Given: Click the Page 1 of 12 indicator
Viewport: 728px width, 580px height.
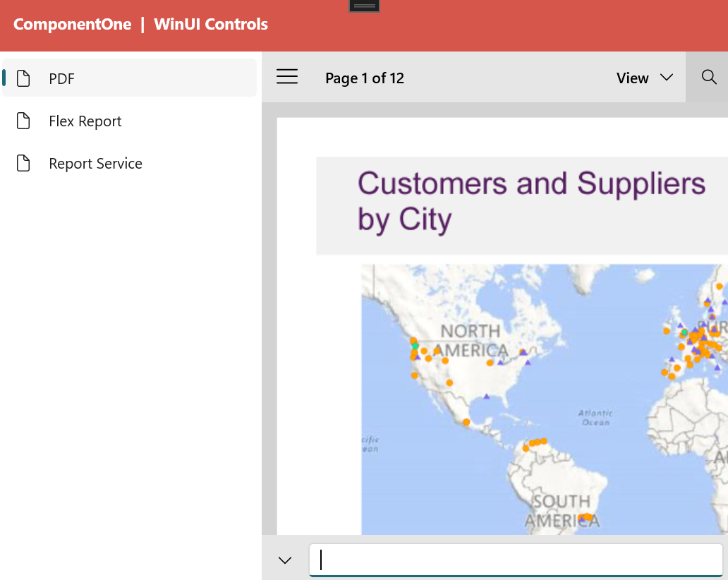Looking at the screenshot, I should 364,78.
